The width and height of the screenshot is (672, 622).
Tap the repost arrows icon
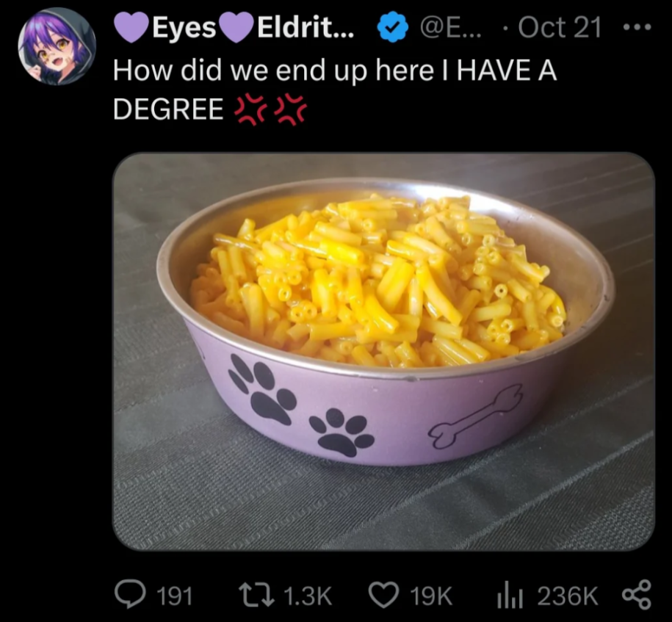256,595
